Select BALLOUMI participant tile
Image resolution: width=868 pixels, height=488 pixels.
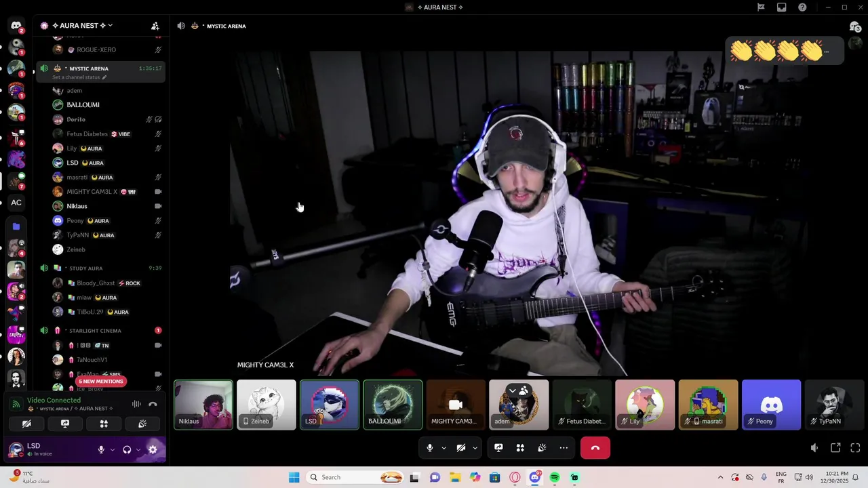pyautogui.click(x=393, y=405)
